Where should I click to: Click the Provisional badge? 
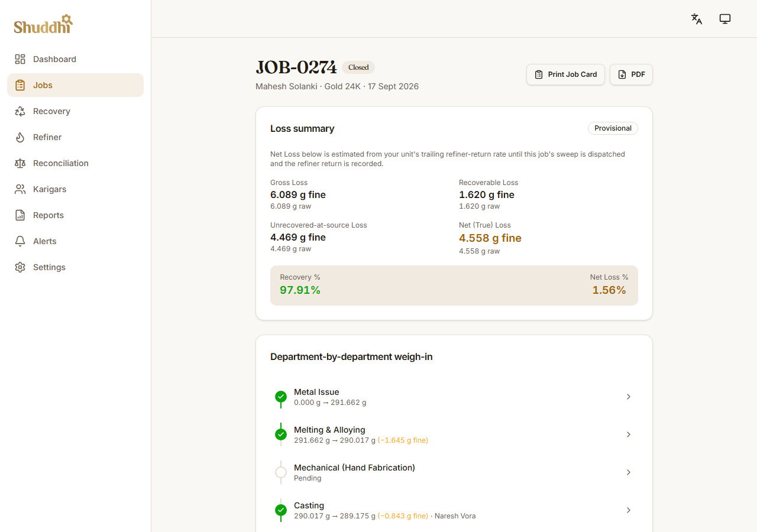point(613,128)
